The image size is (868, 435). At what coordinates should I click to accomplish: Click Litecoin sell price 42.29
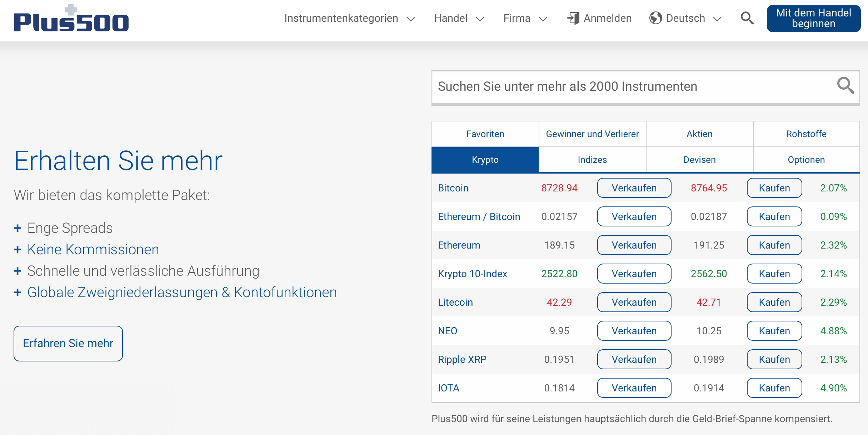tap(559, 302)
